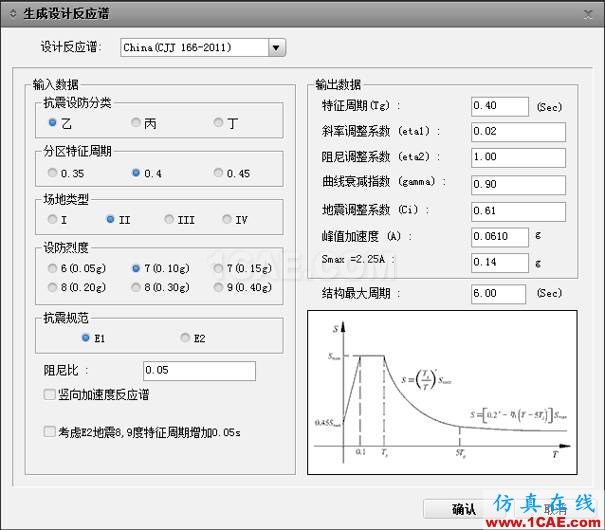The image size is (605, 530).
Task: Close the 生成设计反应谱 dialog
Action: (588, 14)
